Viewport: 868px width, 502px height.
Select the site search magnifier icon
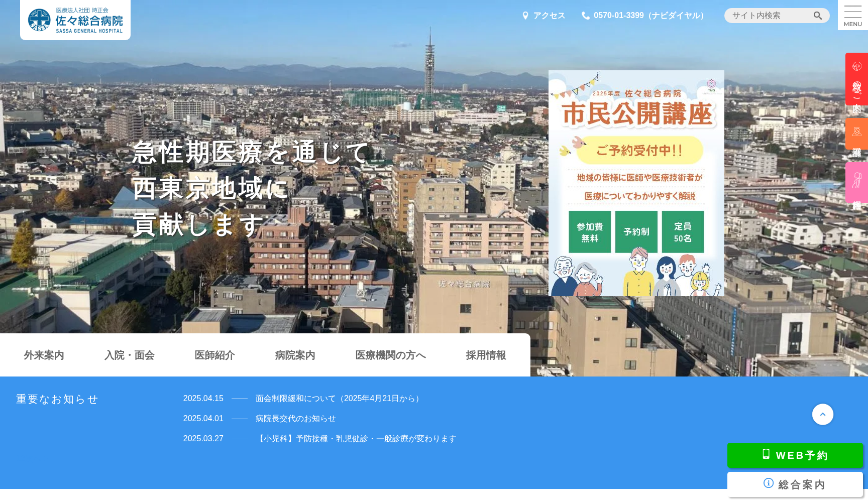[818, 16]
